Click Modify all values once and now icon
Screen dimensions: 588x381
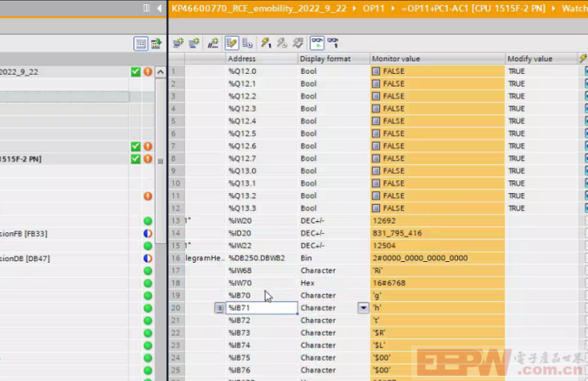click(266, 43)
